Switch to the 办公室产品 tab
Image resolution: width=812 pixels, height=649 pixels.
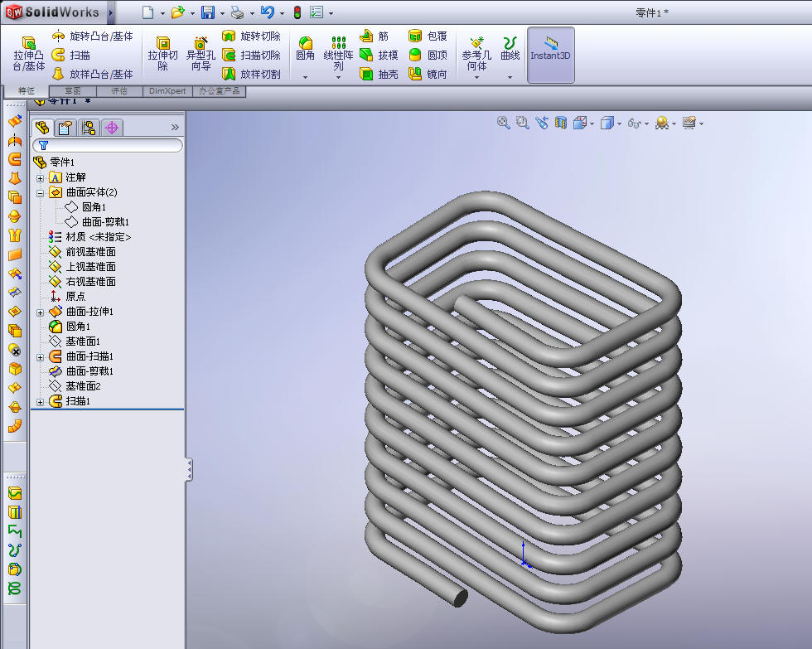tap(219, 91)
